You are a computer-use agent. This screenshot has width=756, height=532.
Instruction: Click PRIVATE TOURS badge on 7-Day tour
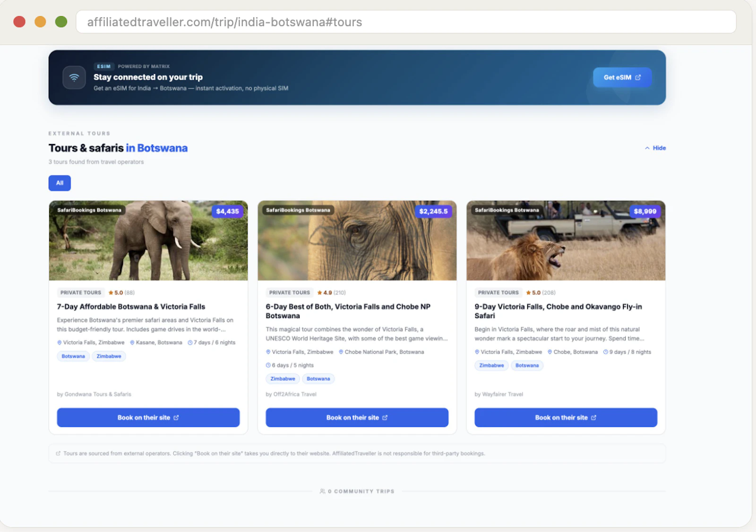pos(81,292)
